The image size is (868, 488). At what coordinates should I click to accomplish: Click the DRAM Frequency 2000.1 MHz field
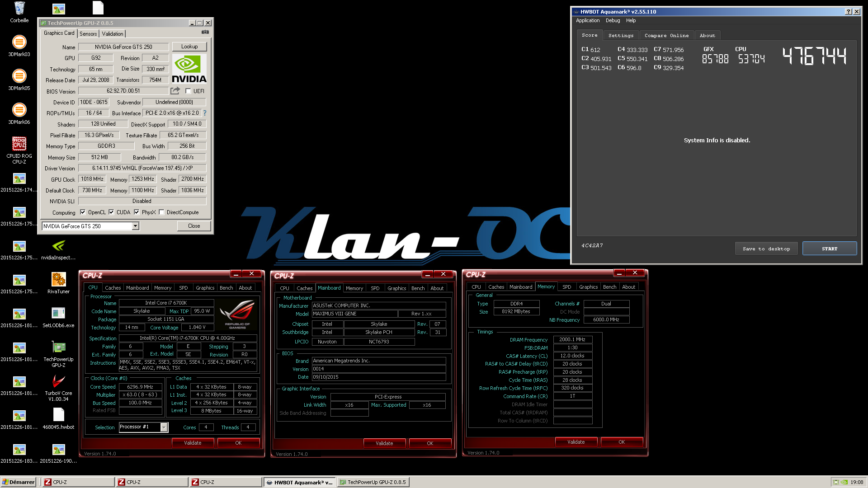coord(572,339)
